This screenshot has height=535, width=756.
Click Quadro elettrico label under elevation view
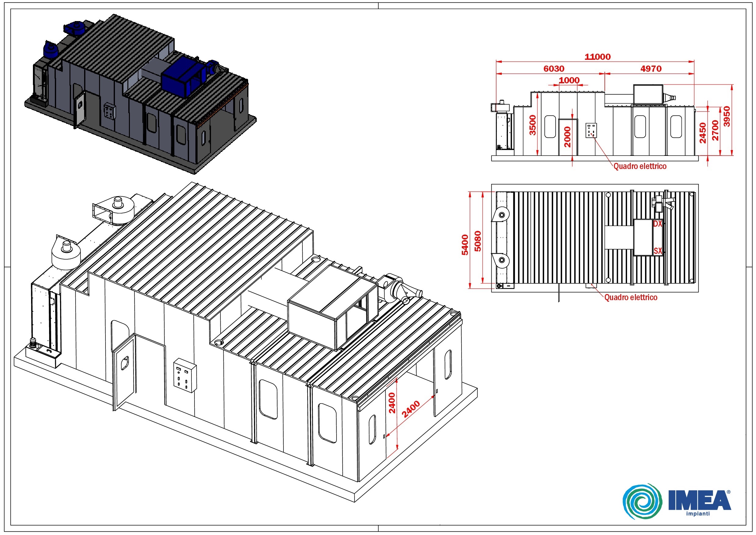[640, 166]
